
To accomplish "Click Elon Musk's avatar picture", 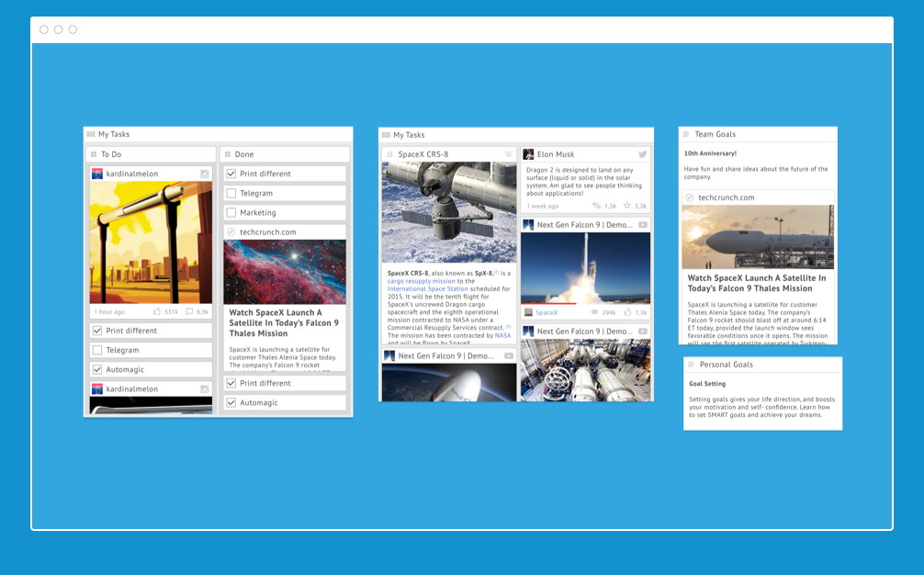I will point(528,154).
